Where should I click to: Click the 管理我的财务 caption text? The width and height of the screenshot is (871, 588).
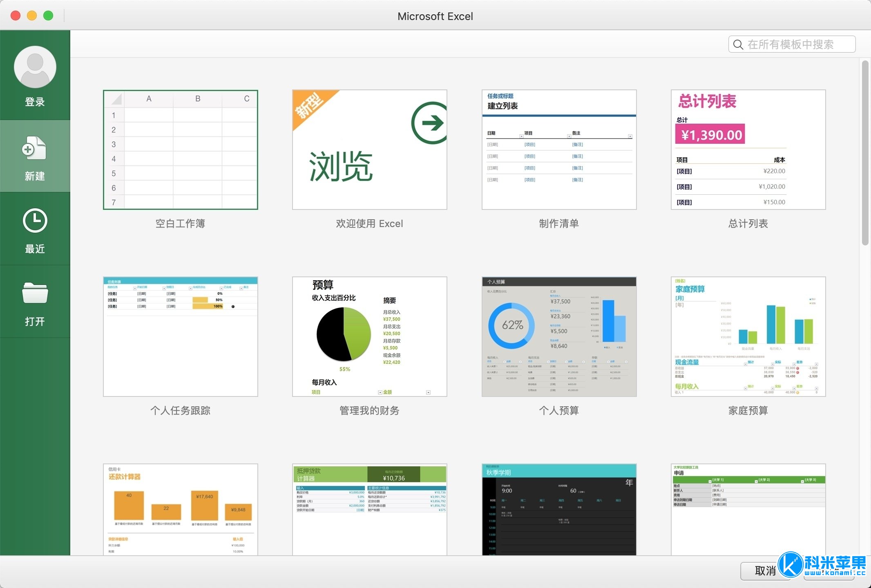(x=370, y=410)
